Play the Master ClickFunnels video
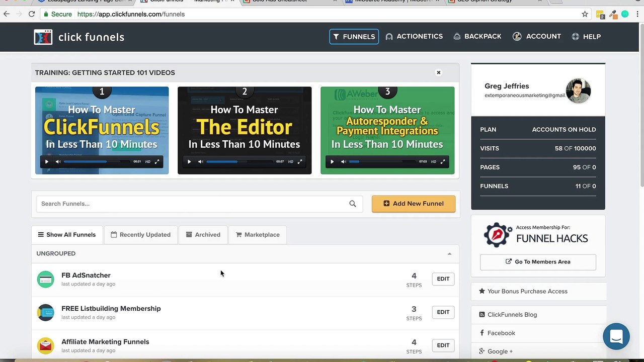Viewport: 644px width, 362px height. [x=47, y=161]
